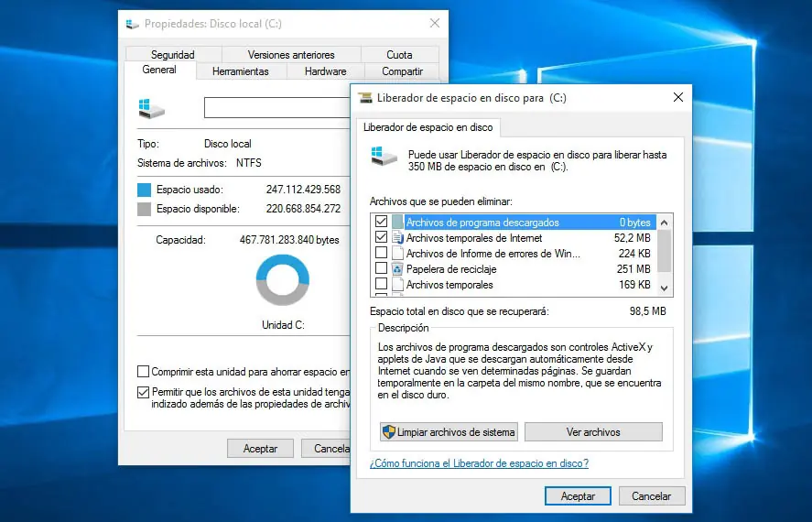Check Archivos de Informe de errores de Windows
The image size is (812, 522).
pyautogui.click(x=381, y=253)
